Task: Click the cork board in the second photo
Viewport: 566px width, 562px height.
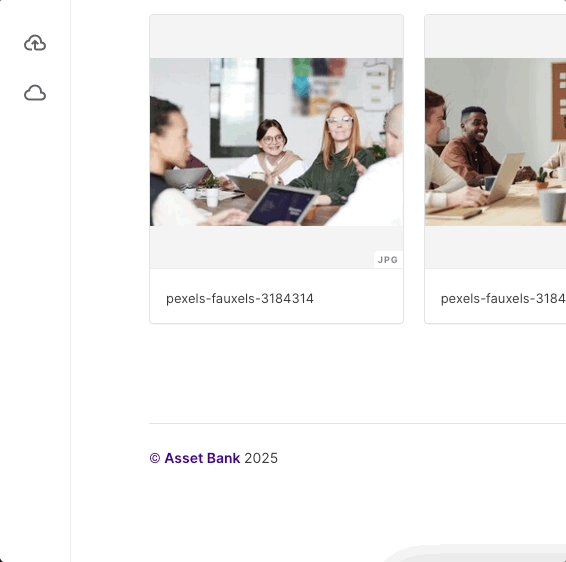Action: coord(558,102)
